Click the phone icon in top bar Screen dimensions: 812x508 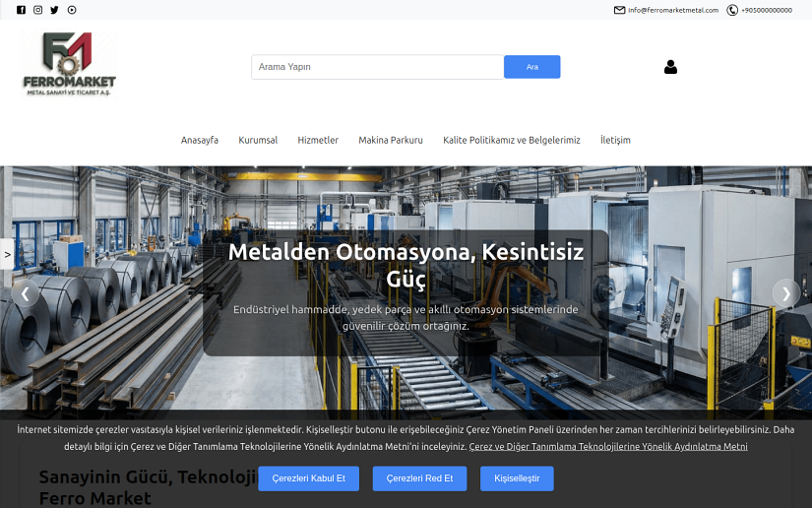point(732,10)
